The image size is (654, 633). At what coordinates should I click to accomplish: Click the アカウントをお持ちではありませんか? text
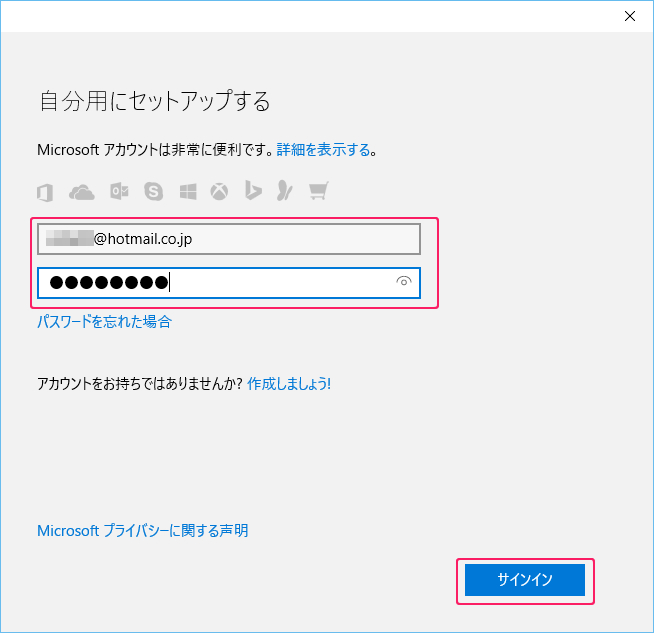click(140, 384)
